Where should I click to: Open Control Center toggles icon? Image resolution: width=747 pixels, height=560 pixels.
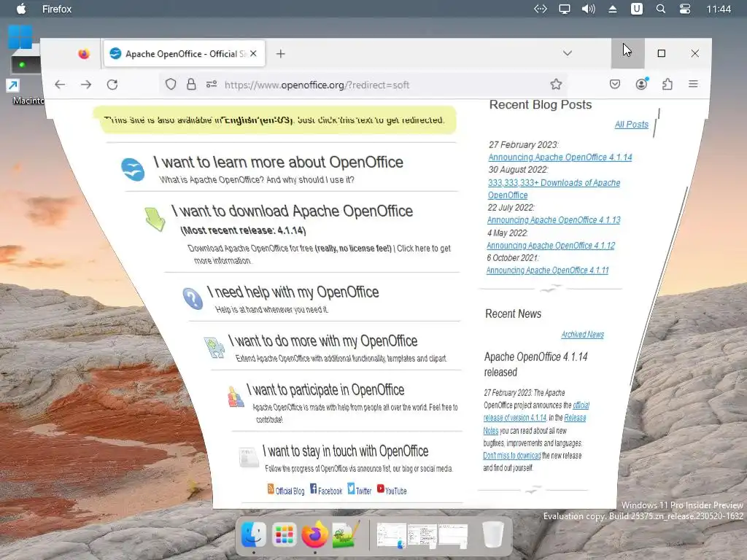(684, 9)
